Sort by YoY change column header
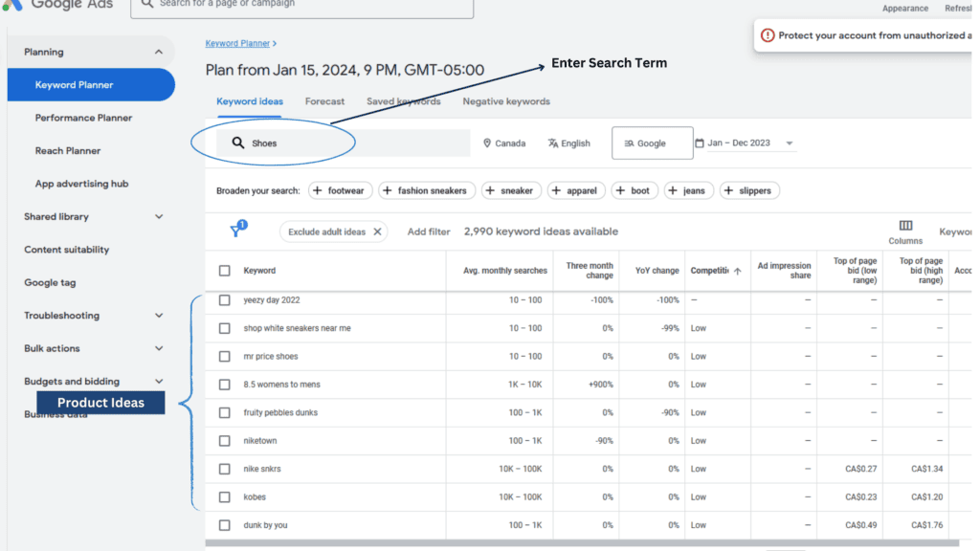This screenshot has height=551, width=980. [x=657, y=271]
